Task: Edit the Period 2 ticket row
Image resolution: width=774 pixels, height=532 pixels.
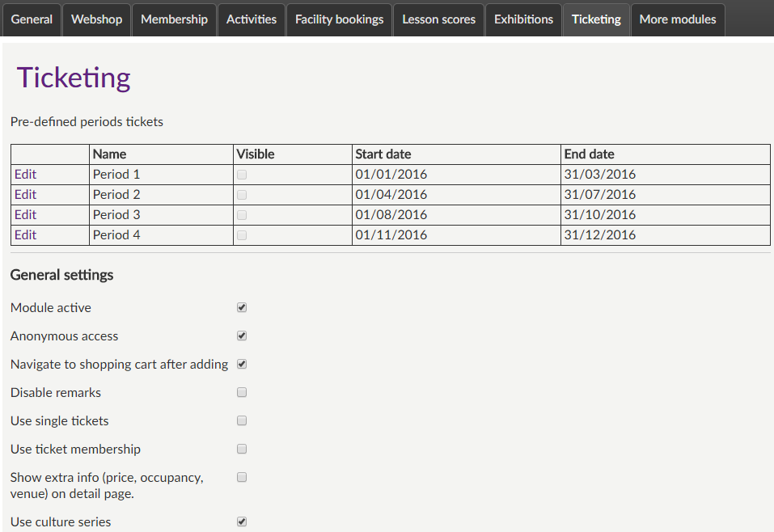Action: click(x=26, y=195)
